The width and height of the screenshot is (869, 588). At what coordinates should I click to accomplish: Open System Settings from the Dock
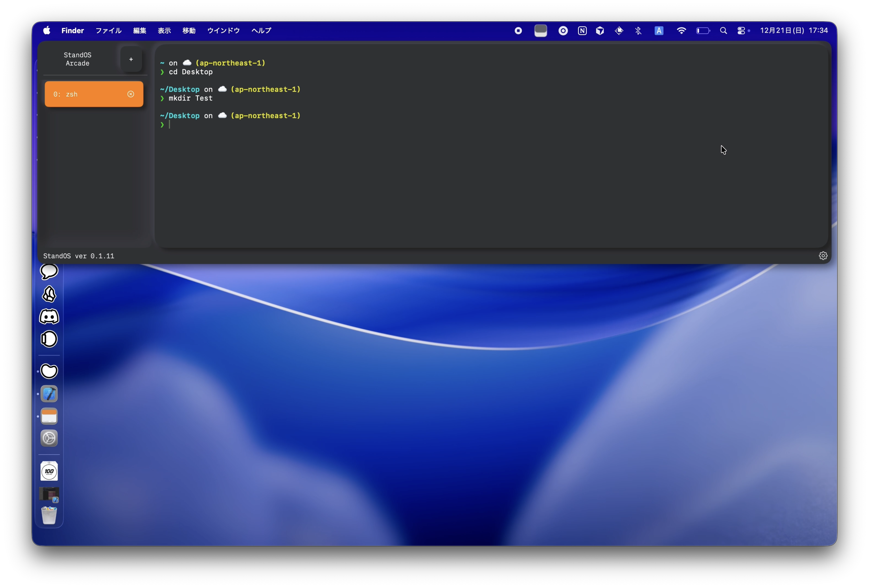[49, 438]
